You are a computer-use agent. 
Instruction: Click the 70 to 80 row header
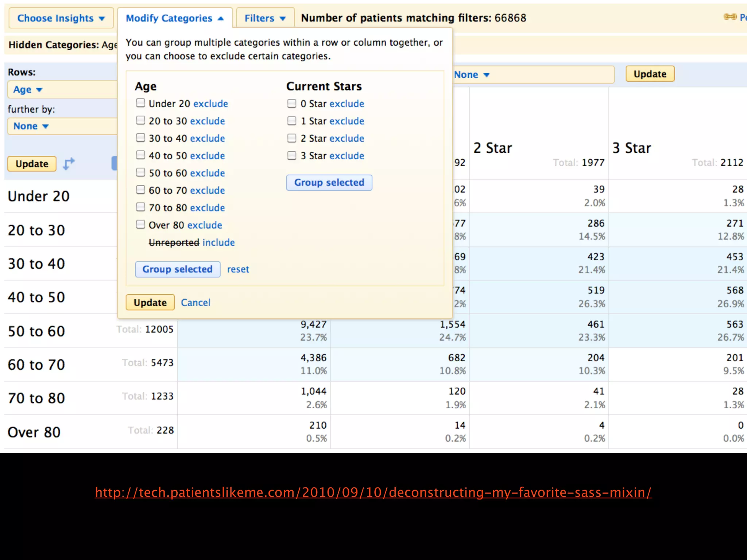coord(36,398)
